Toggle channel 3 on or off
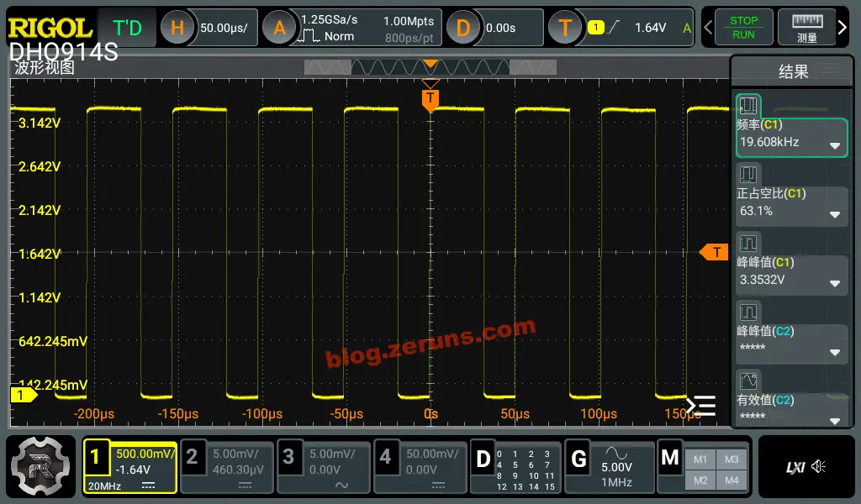Image resolution: width=861 pixels, height=504 pixels. 288,456
